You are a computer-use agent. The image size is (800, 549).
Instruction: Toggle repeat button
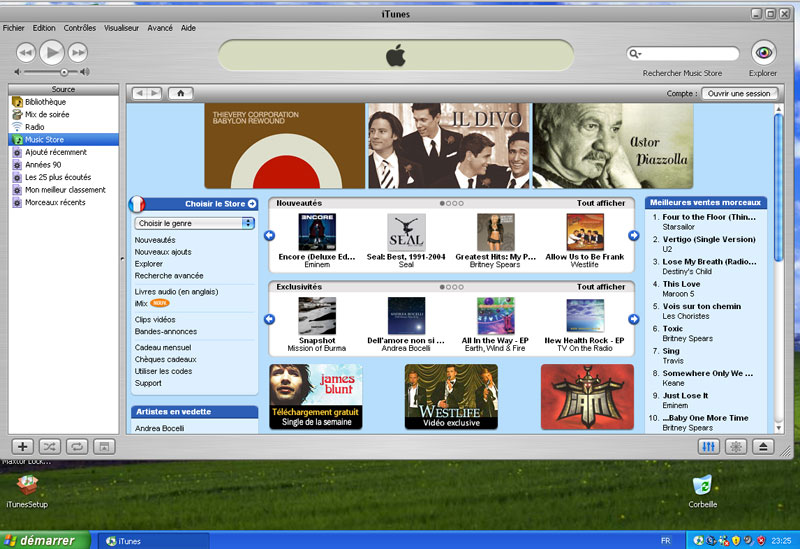[x=77, y=447]
